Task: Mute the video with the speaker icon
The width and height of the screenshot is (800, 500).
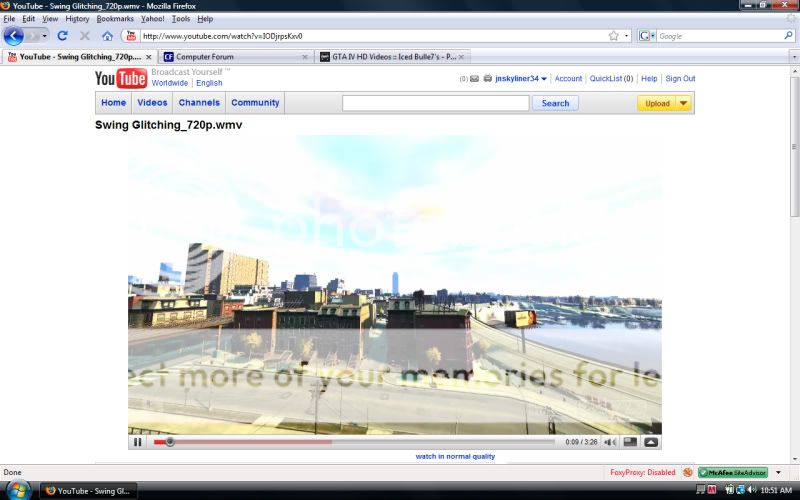Action: (x=609, y=442)
